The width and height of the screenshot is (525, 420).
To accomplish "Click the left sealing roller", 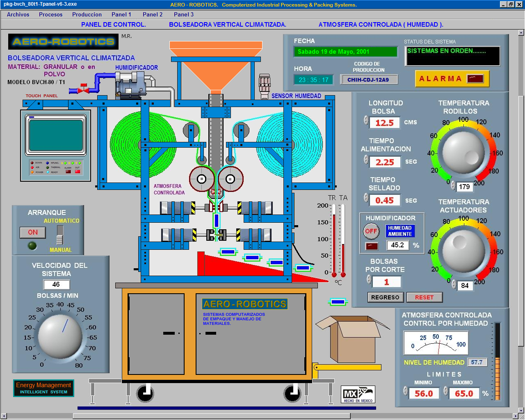I will [x=202, y=179].
